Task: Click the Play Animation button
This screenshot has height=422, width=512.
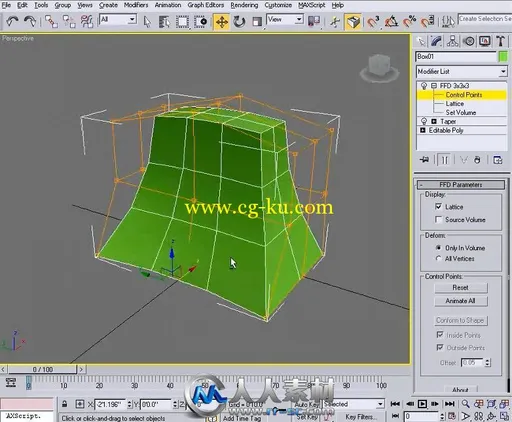Action: [422, 404]
